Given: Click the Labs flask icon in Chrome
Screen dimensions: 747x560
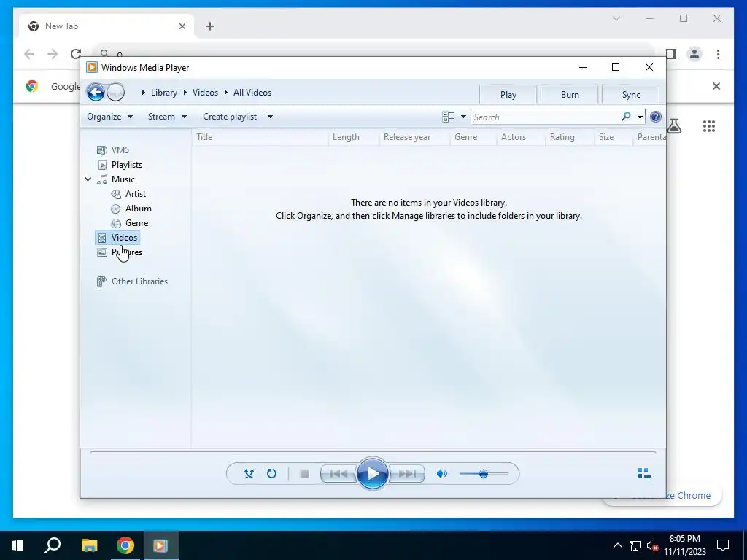Looking at the screenshot, I should click(x=674, y=126).
